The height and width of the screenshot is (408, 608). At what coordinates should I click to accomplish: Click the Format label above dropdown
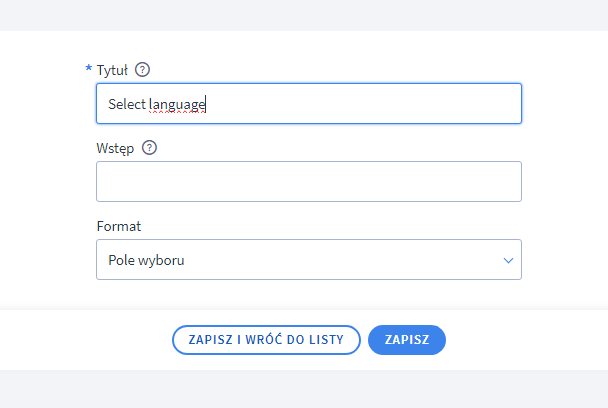click(118, 226)
